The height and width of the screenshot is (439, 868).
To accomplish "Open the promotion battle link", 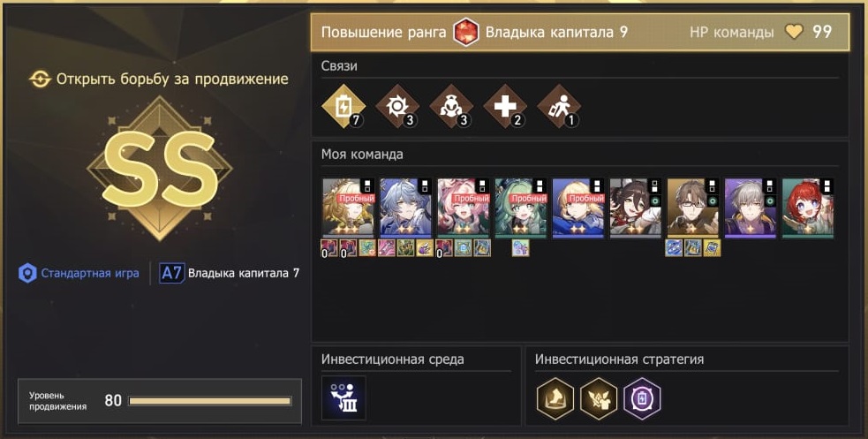I will [159, 79].
